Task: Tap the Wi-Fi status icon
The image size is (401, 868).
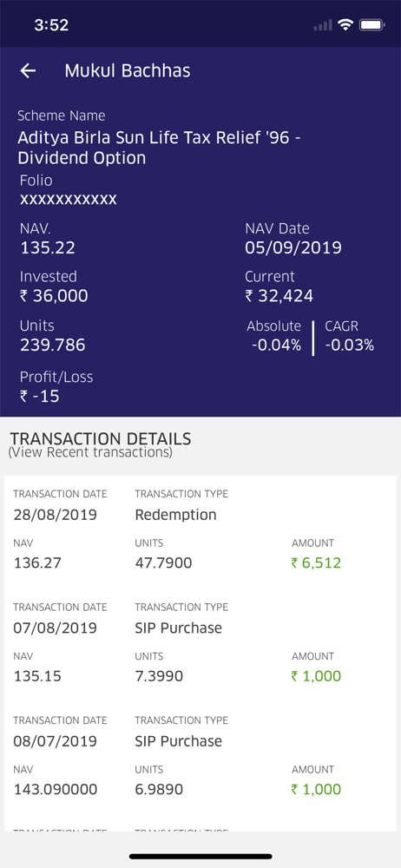Action: click(346, 25)
